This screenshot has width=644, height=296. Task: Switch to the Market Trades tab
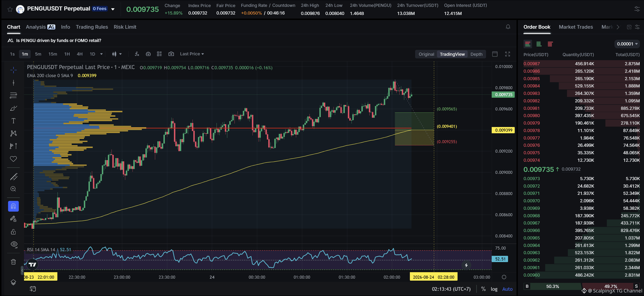(576, 27)
